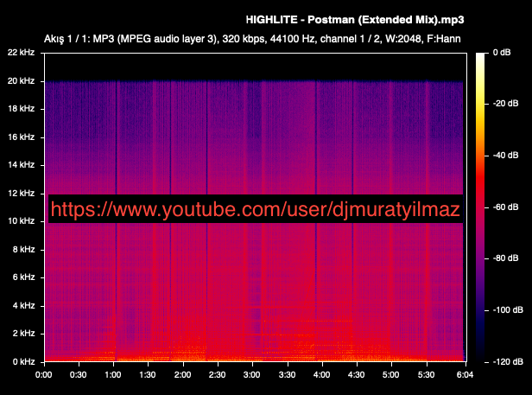Viewport: 532px width, 395px height.
Task: Click the 0 kHz frequency label
Action: [24, 362]
